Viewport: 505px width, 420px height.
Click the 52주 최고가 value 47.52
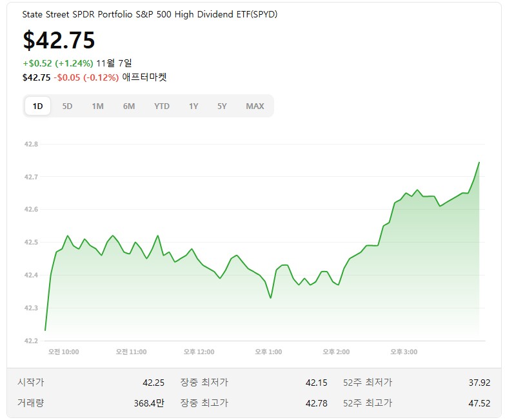pyautogui.click(x=479, y=403)
